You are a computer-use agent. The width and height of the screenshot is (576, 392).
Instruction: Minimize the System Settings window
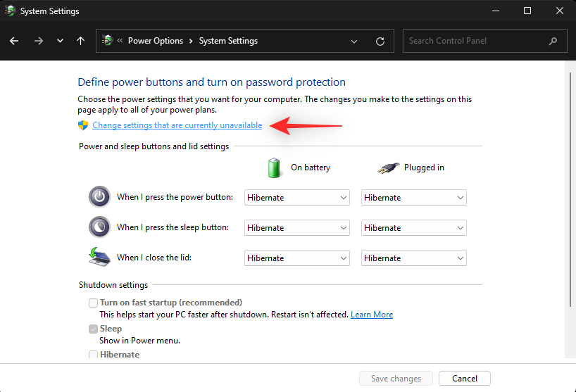(496, 11)
